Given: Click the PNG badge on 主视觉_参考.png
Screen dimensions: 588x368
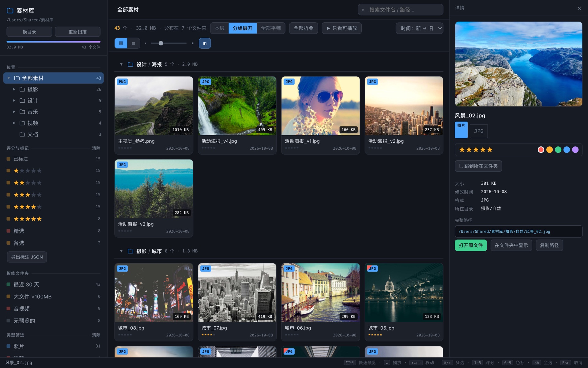Looking at the screenshot, I should point(122,82).
